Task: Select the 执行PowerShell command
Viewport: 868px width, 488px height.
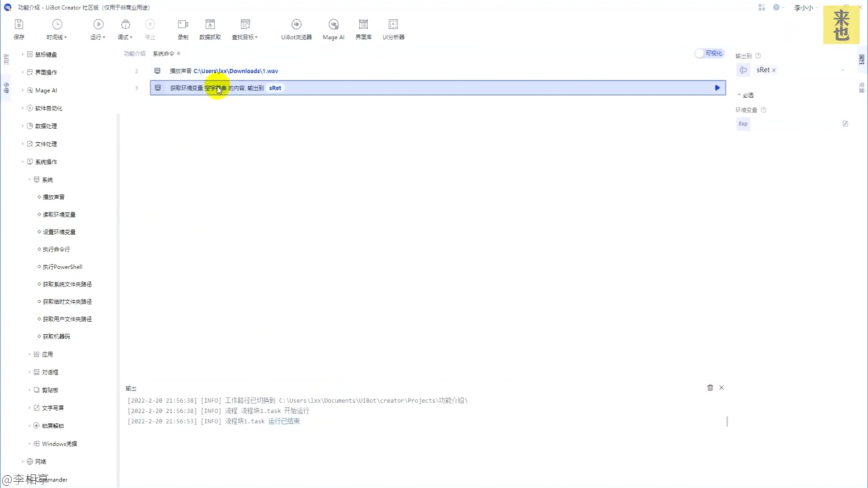Action: pos(63,267)
